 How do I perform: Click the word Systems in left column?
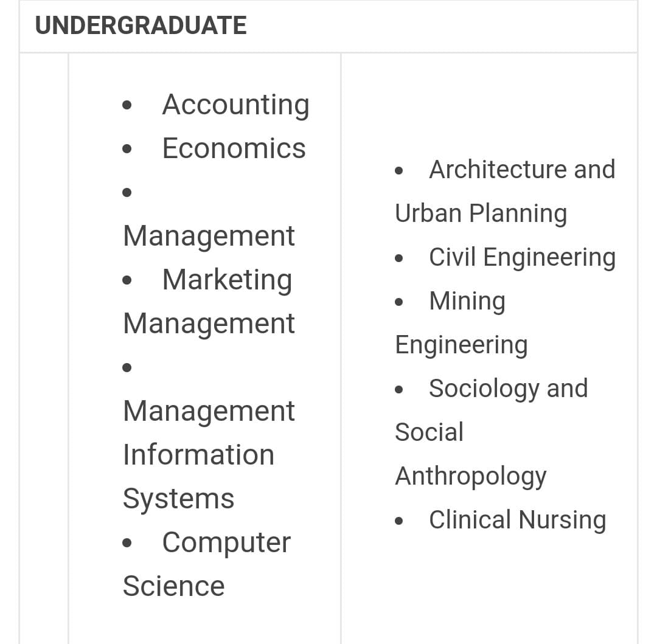(x=178, y=499)
